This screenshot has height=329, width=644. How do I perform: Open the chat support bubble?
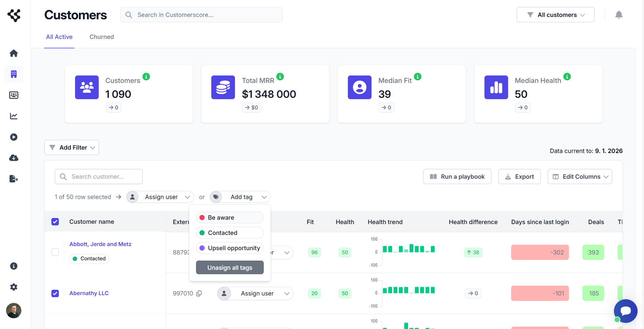click(625, 311)
